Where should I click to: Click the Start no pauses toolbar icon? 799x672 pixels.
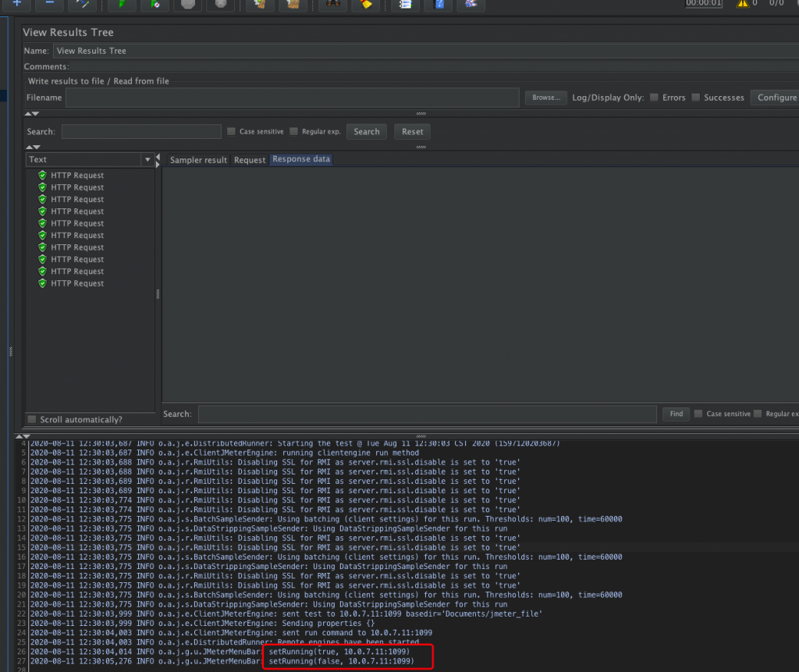tap(154, 4)
